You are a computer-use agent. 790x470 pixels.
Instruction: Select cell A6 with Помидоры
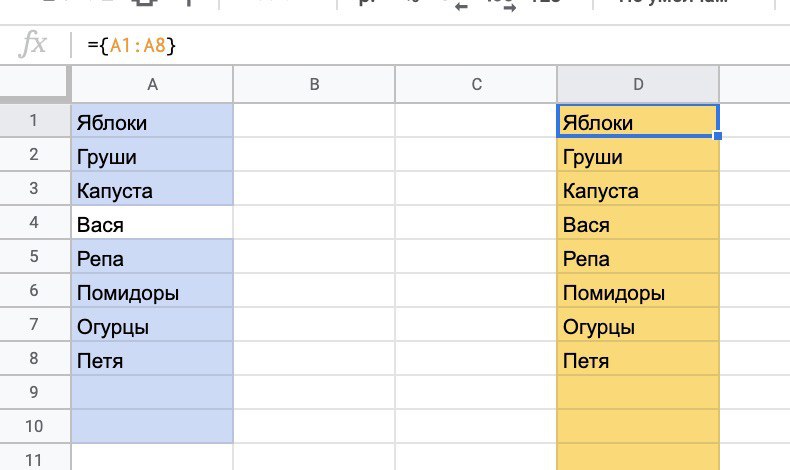tap(152, 292)
